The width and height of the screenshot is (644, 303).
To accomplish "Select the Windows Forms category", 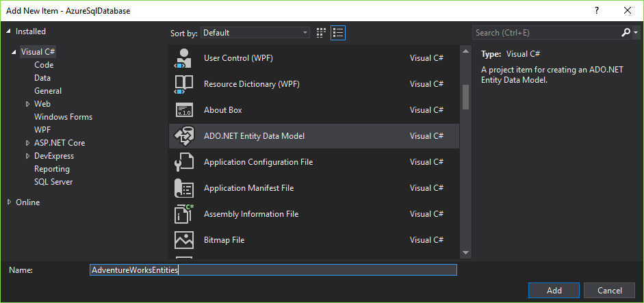I will point(63,117).
